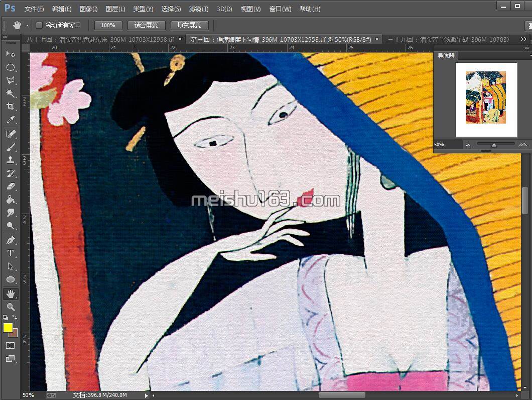Select the 导航器 panel tab
Screen dimensions: 532x400
point(446,56)
